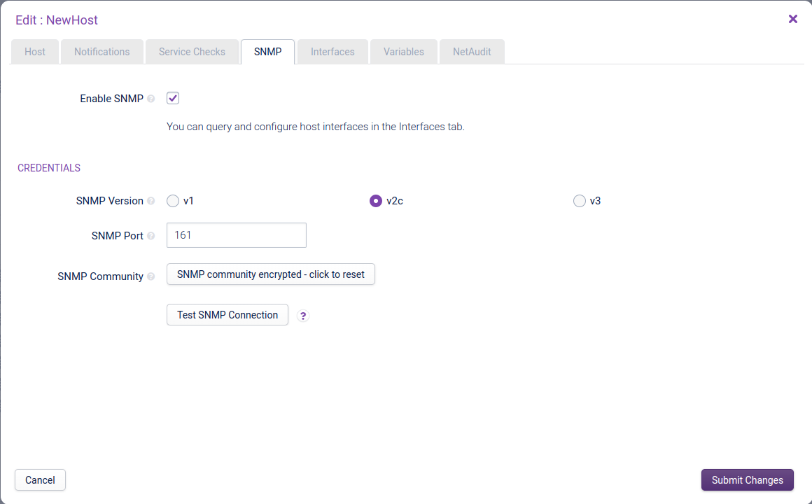Click purple question mark near Test SNMP Connection
This screenshot has height=504, width=812.
point(303,316)
